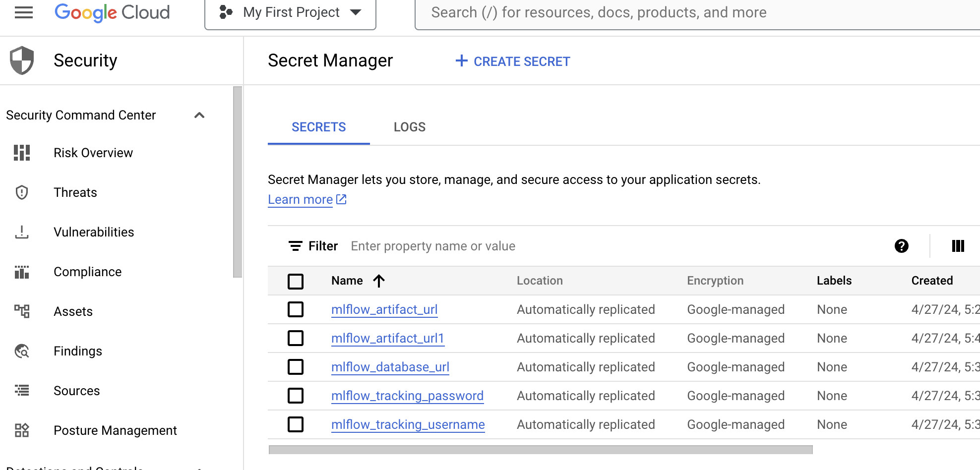
Task: Collapse the Security Command Center section
Action: [x=199, y=115]
